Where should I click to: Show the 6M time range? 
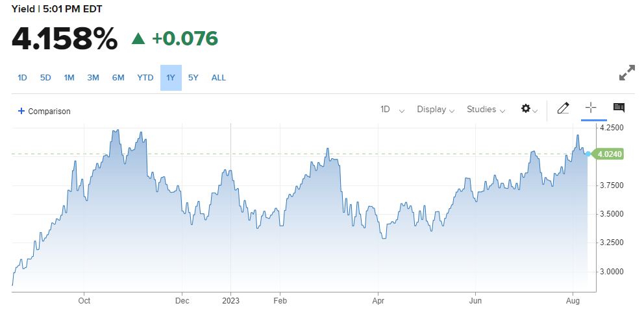(x=118, y=78)
